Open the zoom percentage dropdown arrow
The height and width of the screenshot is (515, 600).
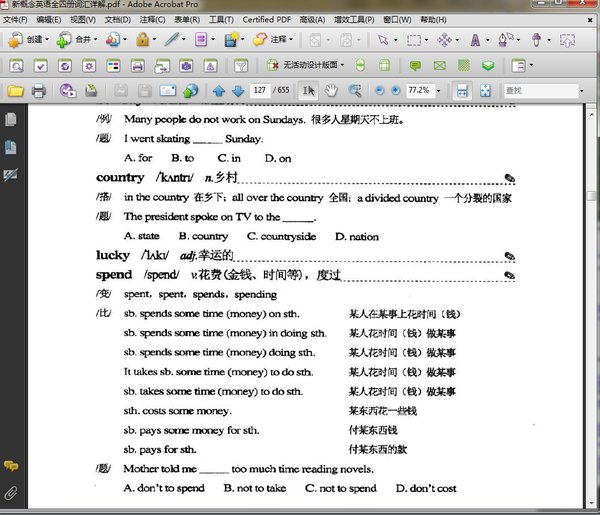(x=439, y=91)
